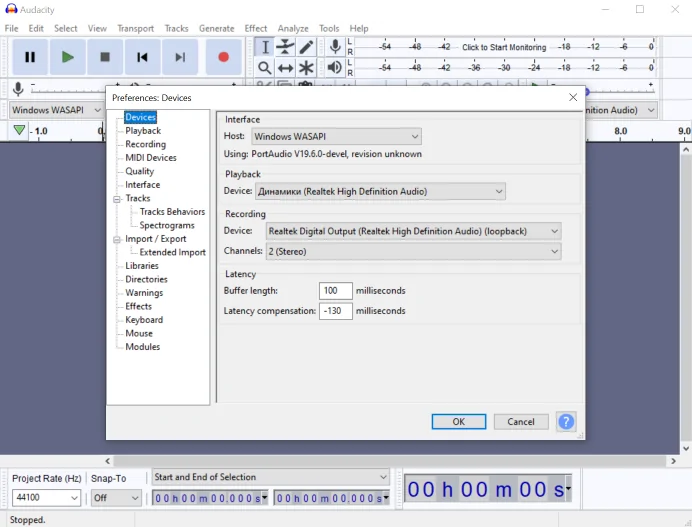Click the Latency compensation input field
The height and width of the screenshot is (527, 692).
pos(336,311)
